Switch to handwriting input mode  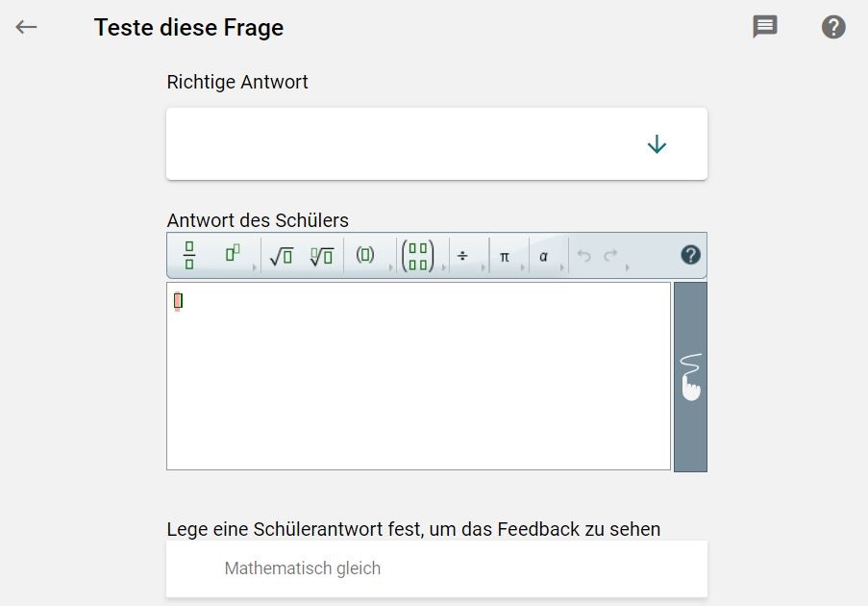pyautogui.click(x=690, y=376)
